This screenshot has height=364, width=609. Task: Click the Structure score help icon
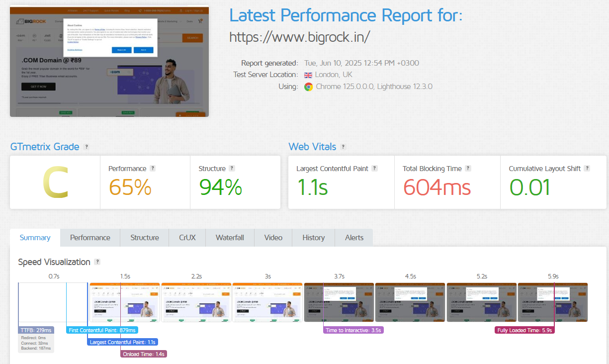tap(232, 169)
